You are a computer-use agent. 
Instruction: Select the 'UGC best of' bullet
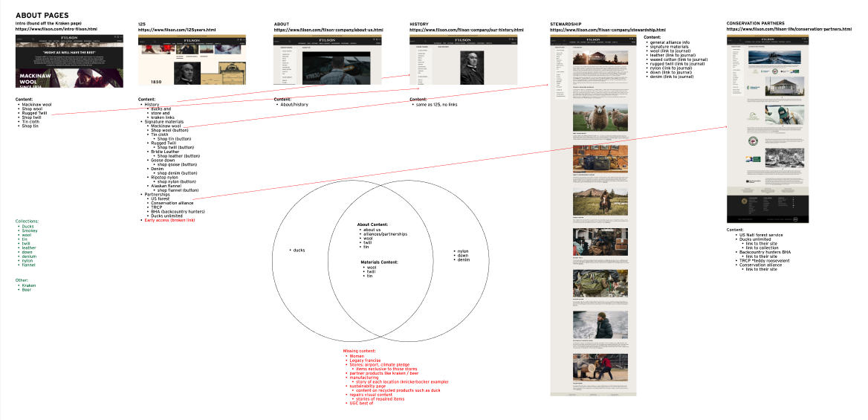[361, 404]
